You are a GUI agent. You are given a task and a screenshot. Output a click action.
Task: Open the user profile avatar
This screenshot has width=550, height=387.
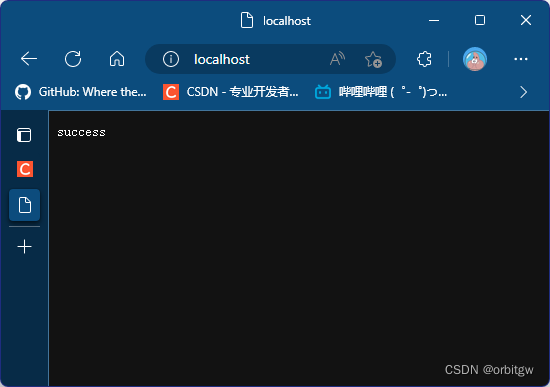coord(475,59)
